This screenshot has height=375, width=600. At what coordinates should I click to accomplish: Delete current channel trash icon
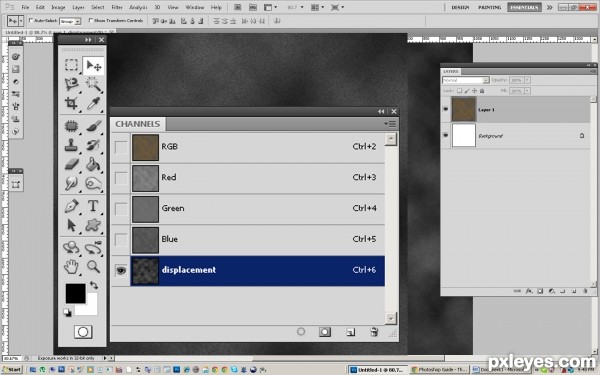coord(374,332)
